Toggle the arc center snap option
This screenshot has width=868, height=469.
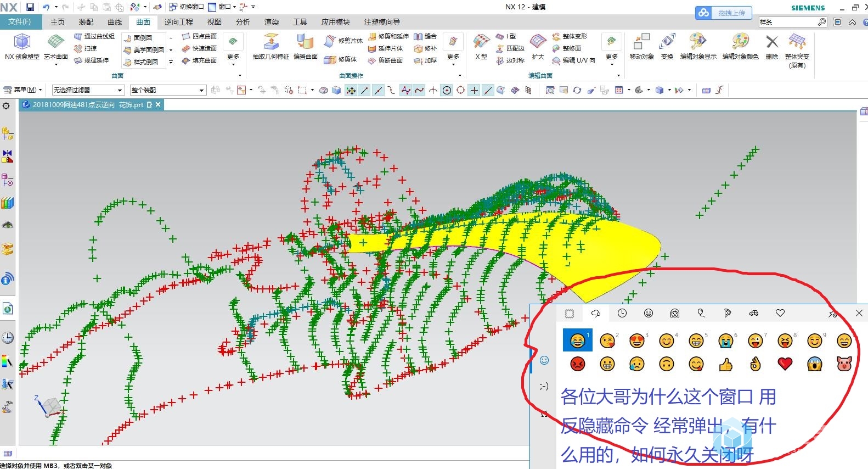point(447,90)
